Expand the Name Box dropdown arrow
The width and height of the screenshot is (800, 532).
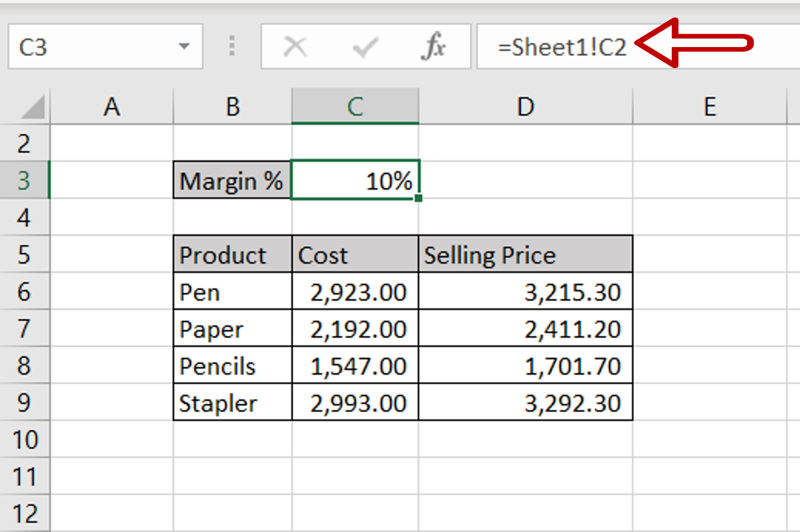click(x=184, y=46)
